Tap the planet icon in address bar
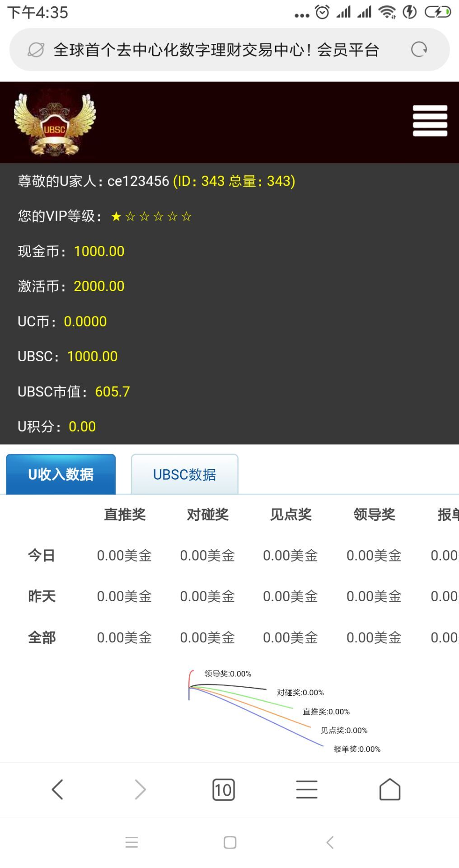459x868 pixels. [x=36, y=50]
